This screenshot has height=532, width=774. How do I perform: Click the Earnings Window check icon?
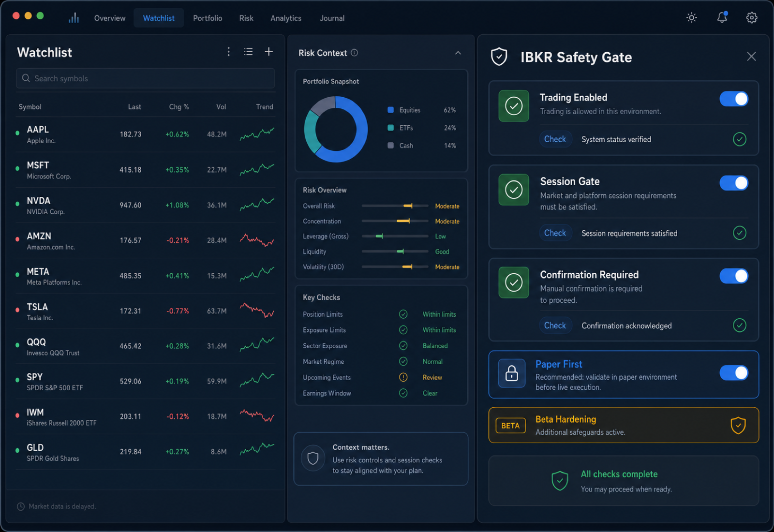(x=403, y=393)
